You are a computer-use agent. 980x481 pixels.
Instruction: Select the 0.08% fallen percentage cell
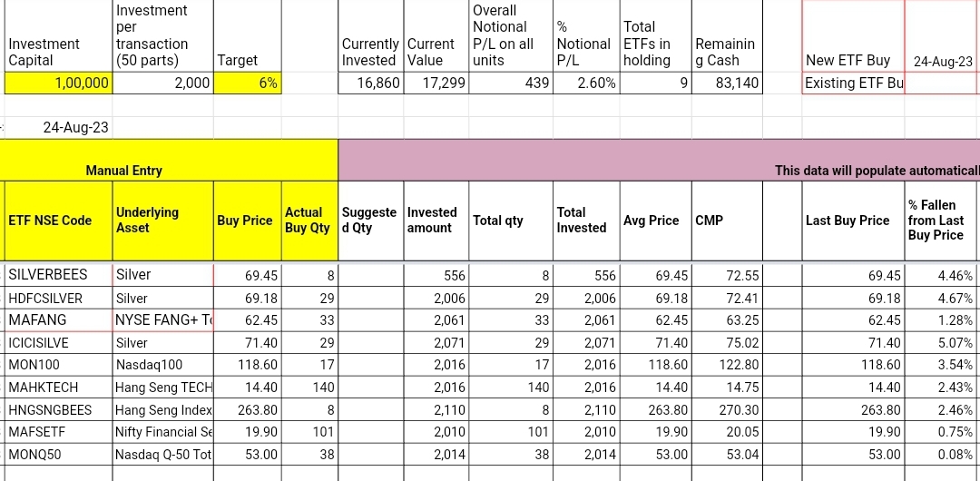coord(942,455)
